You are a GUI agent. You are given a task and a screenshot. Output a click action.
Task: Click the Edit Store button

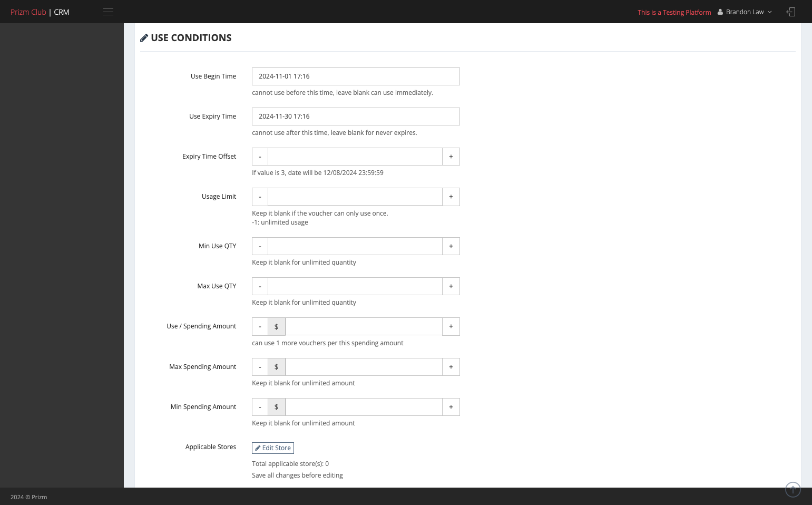(273, 448)
